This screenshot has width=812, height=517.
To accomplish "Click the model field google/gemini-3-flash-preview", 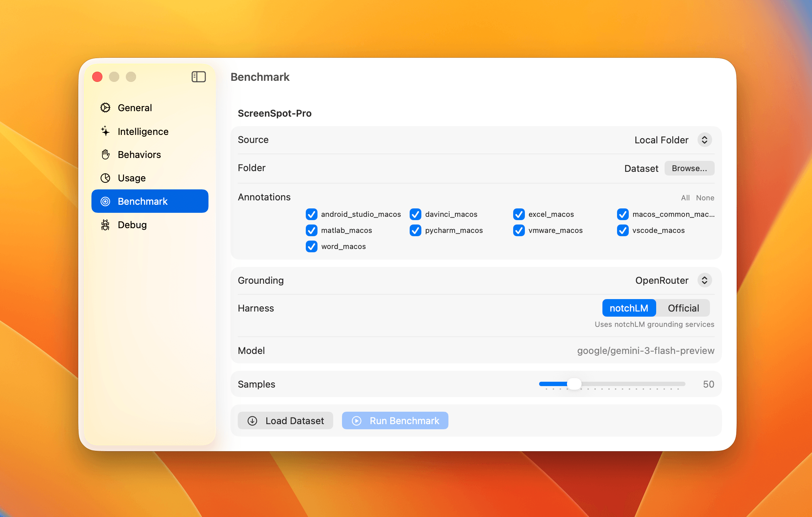I will [x=646, y=351].
